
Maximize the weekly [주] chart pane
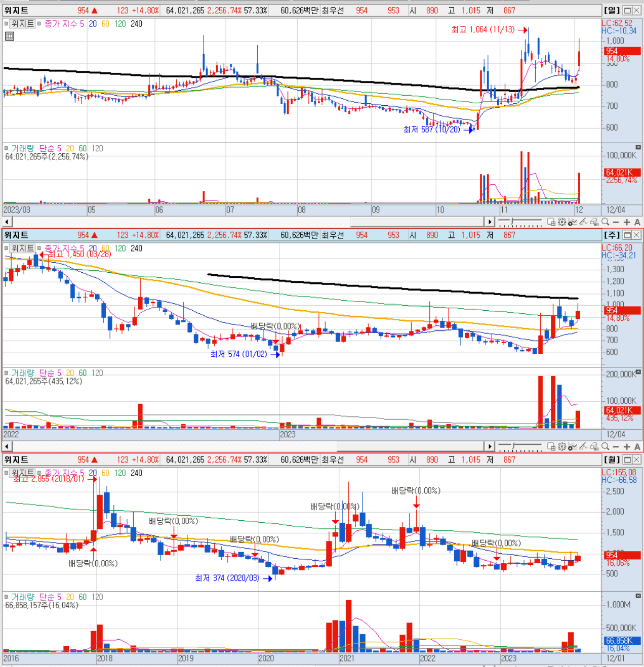(628, 235)
